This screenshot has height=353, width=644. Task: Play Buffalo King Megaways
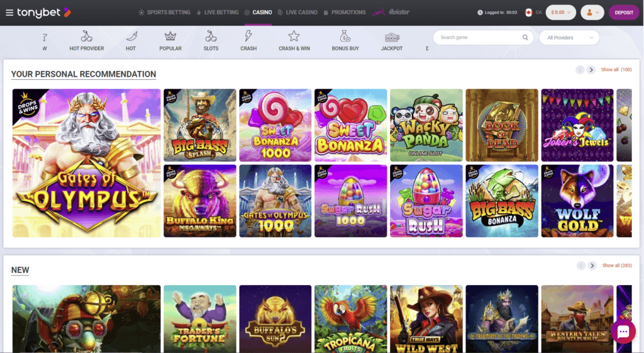pyautogui.click(x=200, y=201)
